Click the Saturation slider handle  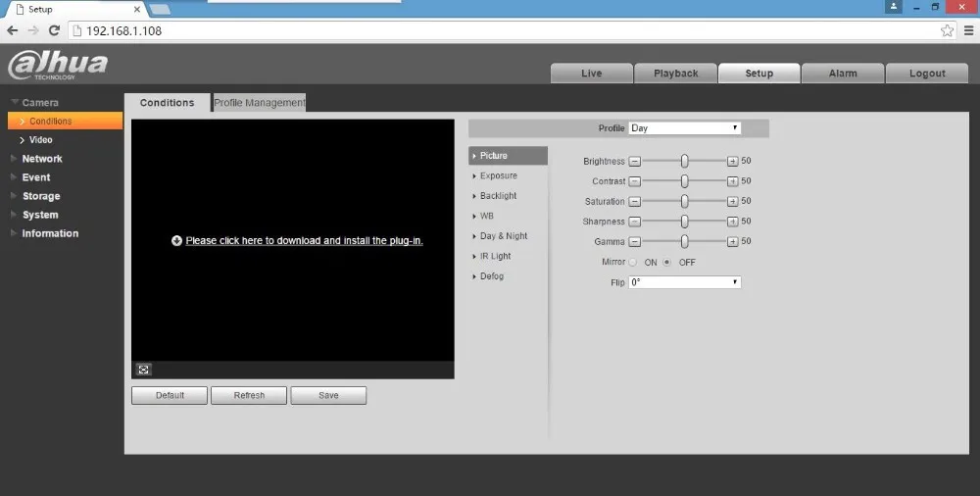coord(684,201)
